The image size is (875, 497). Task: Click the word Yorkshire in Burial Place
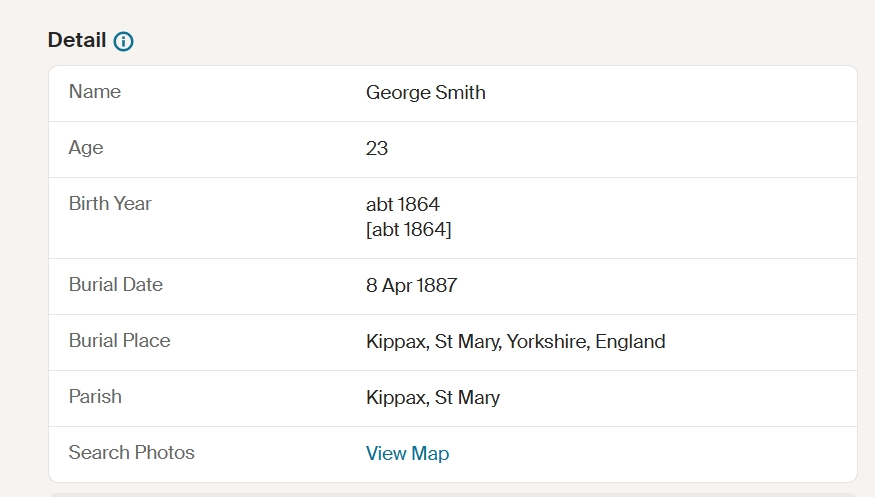(548, 341)
